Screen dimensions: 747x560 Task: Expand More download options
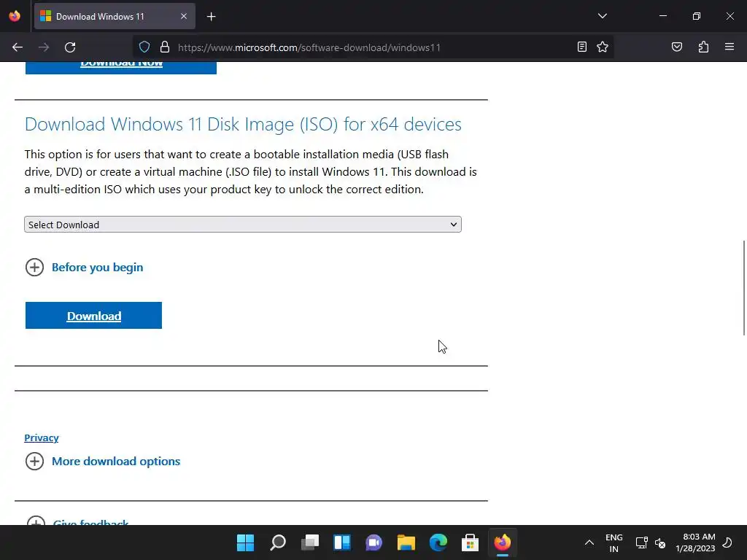click(103, 461)
